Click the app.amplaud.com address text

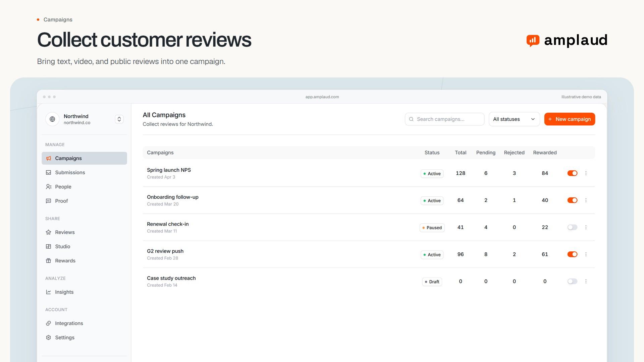[x=322, y=97]
